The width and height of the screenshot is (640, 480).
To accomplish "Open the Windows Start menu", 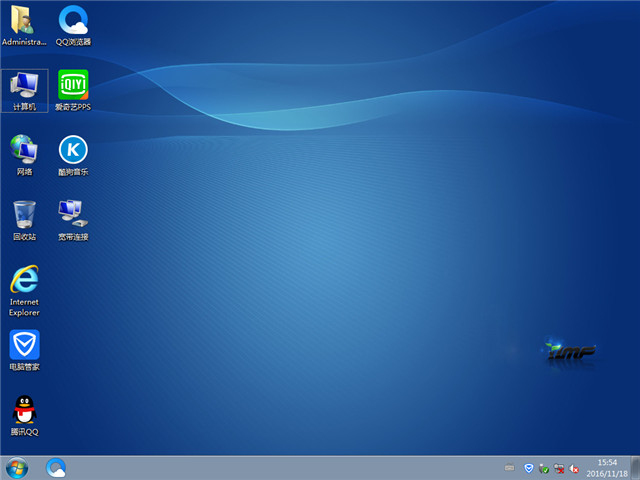I will click(x=16, y=467).
